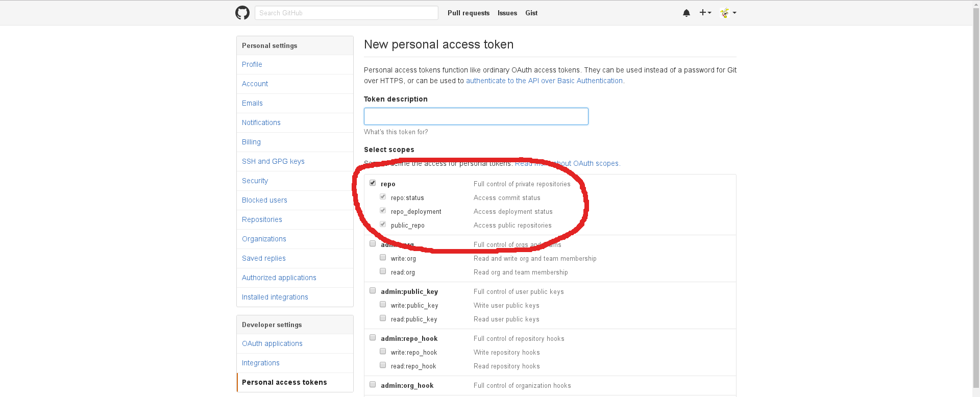Toggle the public_repo checkbox
Viewport: 980px width, 397px height.
point(383,224)
